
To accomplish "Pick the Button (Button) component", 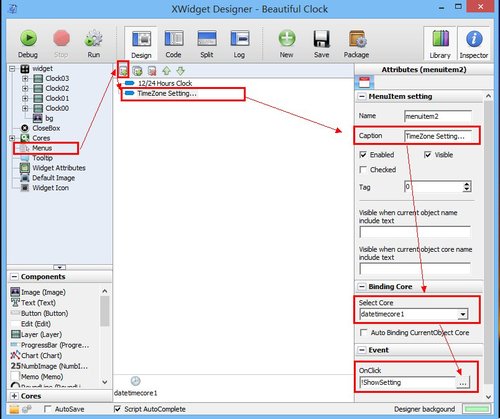I will [x=44, y=314].
